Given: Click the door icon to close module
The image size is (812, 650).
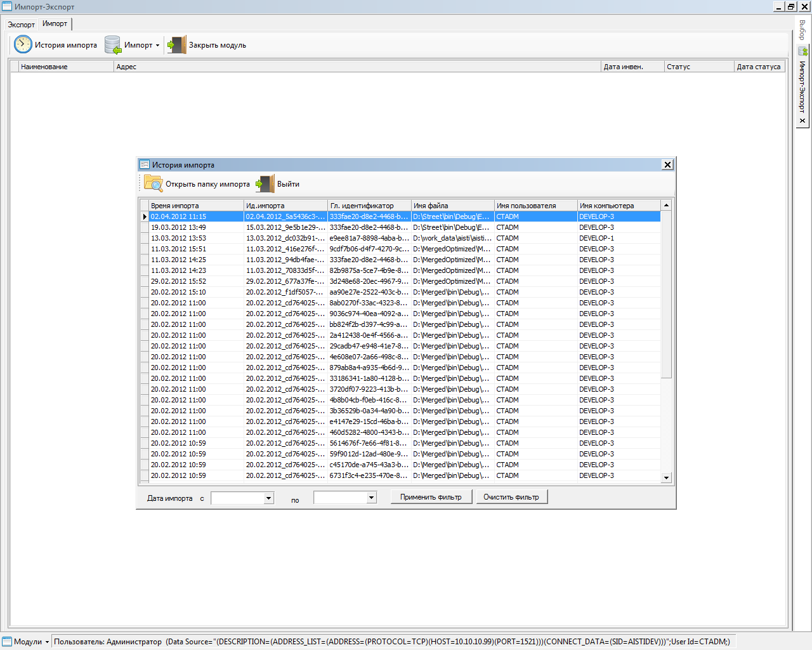Looking at the screenshot, I should click(x=176, y=44).
